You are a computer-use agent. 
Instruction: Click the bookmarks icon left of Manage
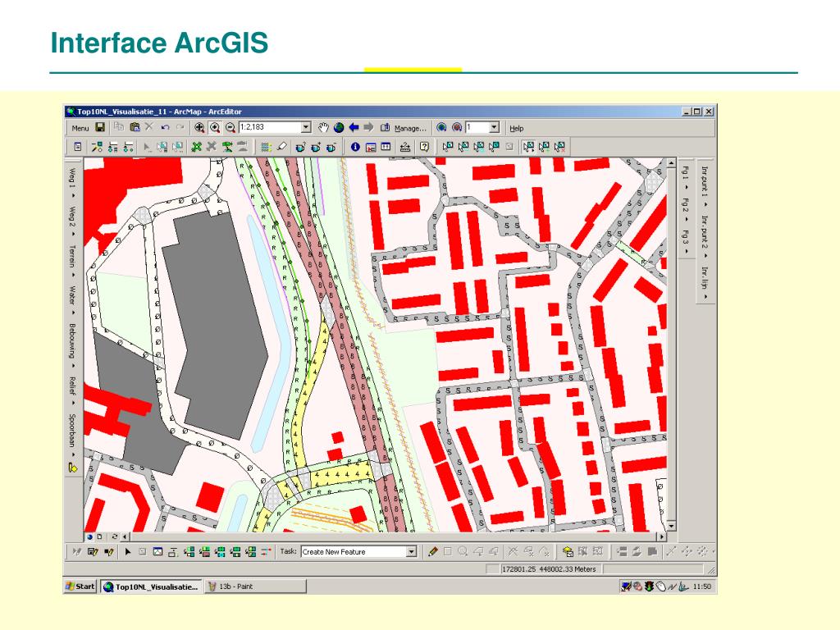click(385, 127)
